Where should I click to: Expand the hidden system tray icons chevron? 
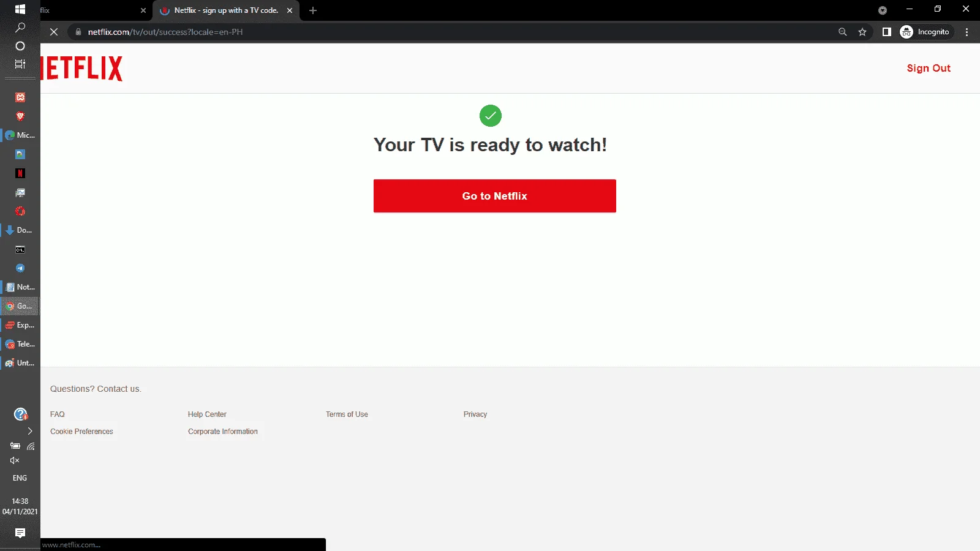tap(30, 431)
